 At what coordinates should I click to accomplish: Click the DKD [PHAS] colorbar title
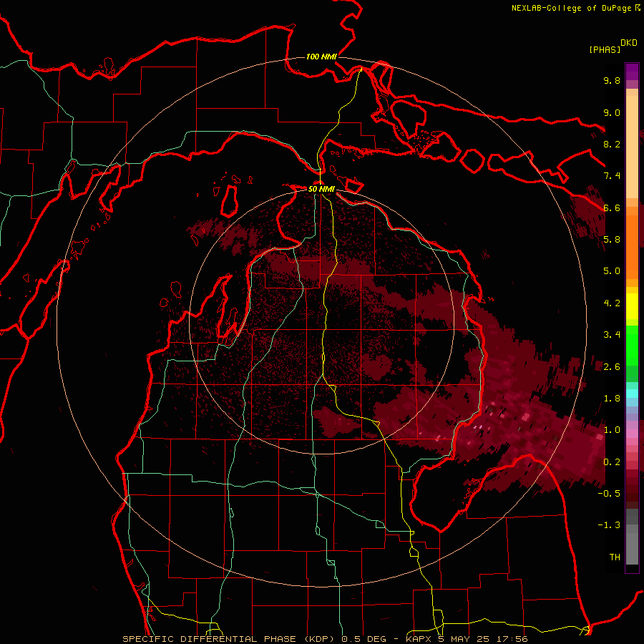click(x=613, y=46)
